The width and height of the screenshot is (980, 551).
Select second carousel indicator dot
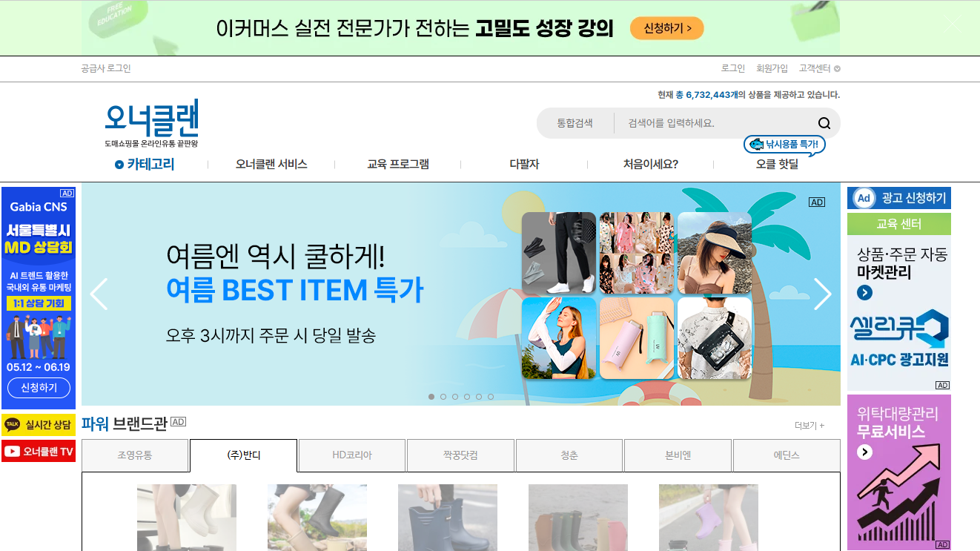[443, 397]
